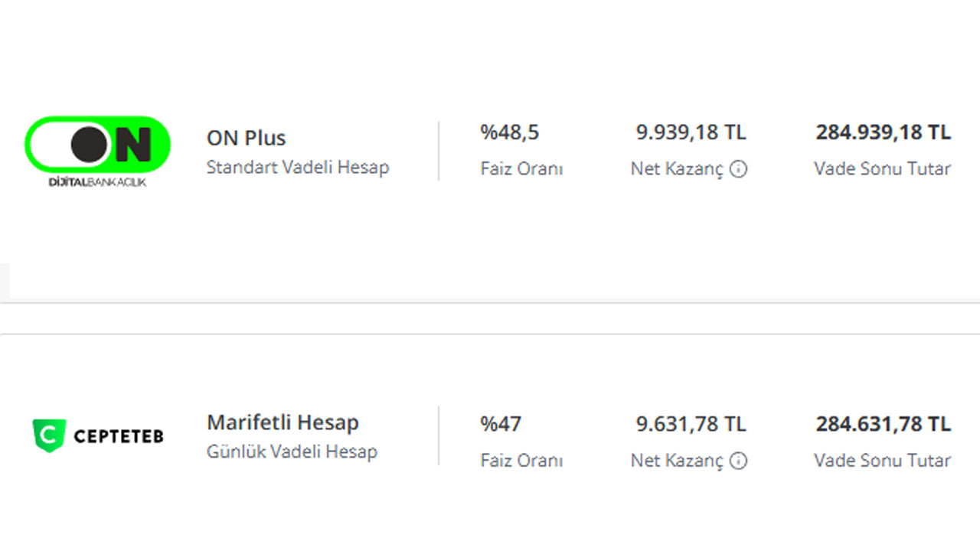Open the Marifetli Hesap account title
This screenshot has height=551, width=980.
click(x=283, y=422)
